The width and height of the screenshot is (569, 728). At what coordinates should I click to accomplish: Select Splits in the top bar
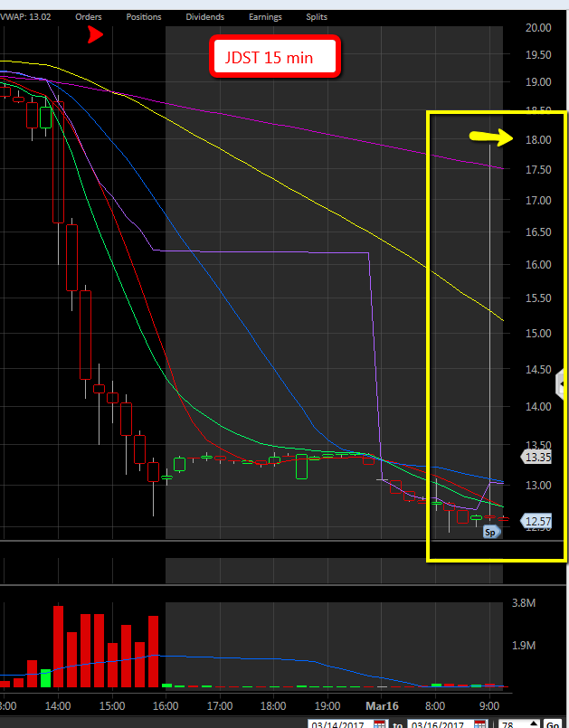click(317, 17)
